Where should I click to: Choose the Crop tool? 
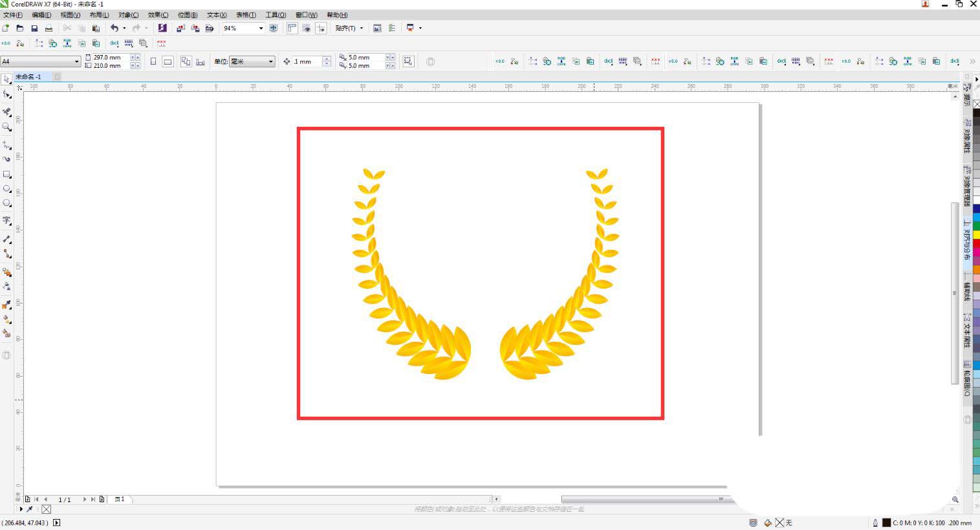coord(7,112)
